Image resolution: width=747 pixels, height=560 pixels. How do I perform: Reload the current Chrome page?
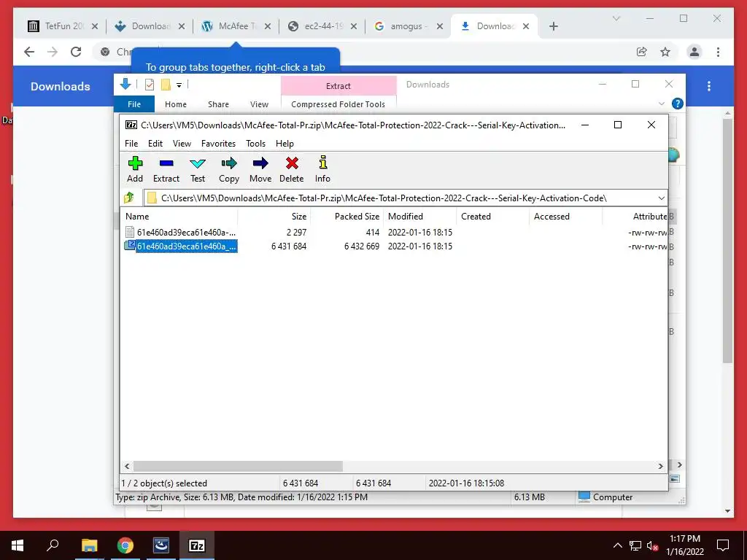76,52
